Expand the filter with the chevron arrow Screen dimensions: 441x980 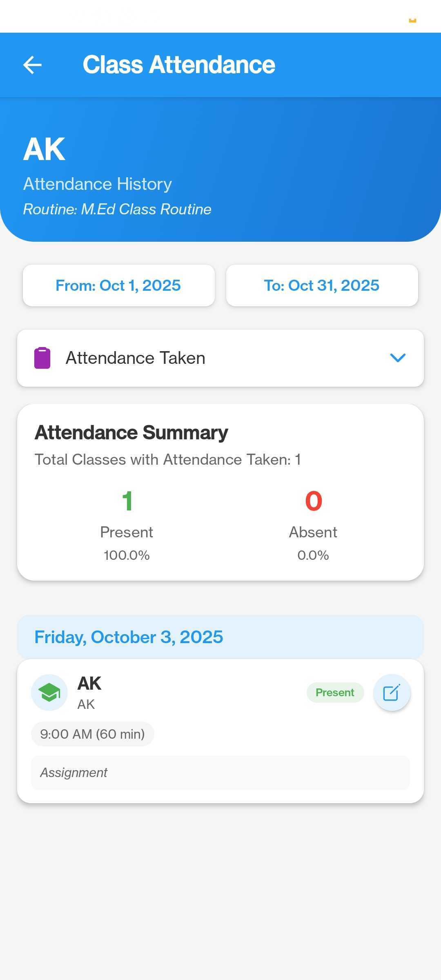(x=398, y=358)
